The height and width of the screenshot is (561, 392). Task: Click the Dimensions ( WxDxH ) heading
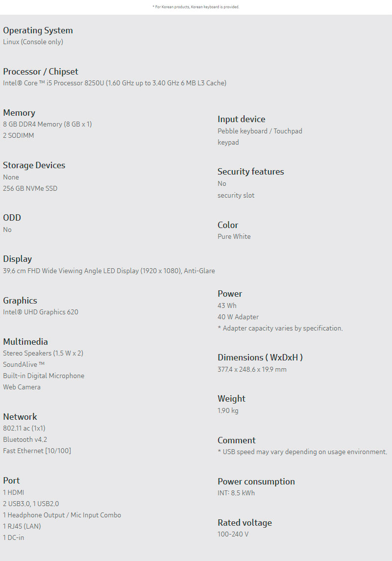[260, 357]
